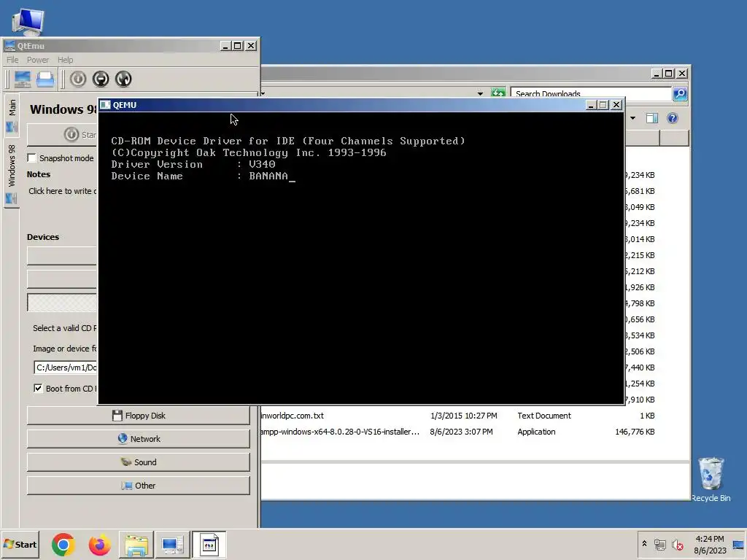747x560 pixels.
Task: Click the 1/3/2015 10:27 PM date cell
Action: (x=463, y=416)
